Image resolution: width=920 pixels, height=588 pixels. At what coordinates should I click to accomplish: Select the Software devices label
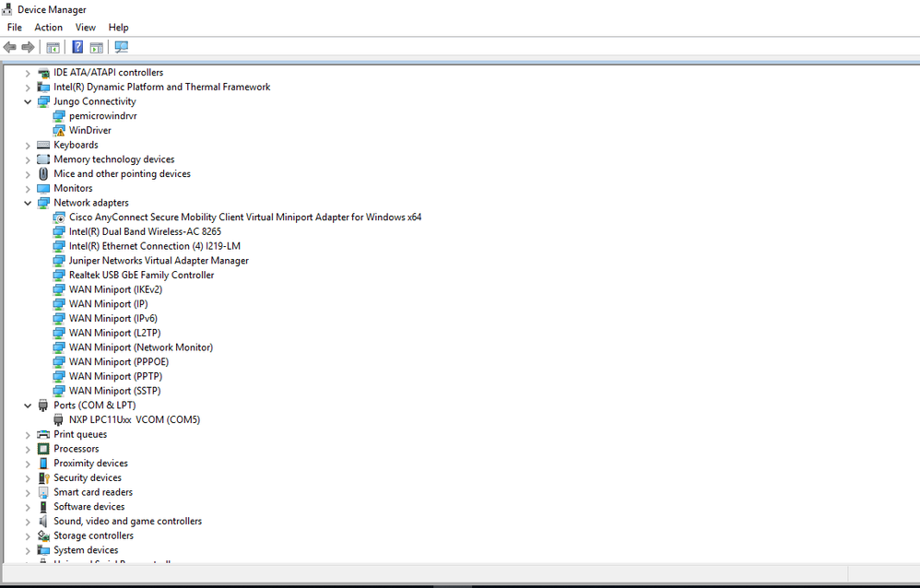(89, 506)
